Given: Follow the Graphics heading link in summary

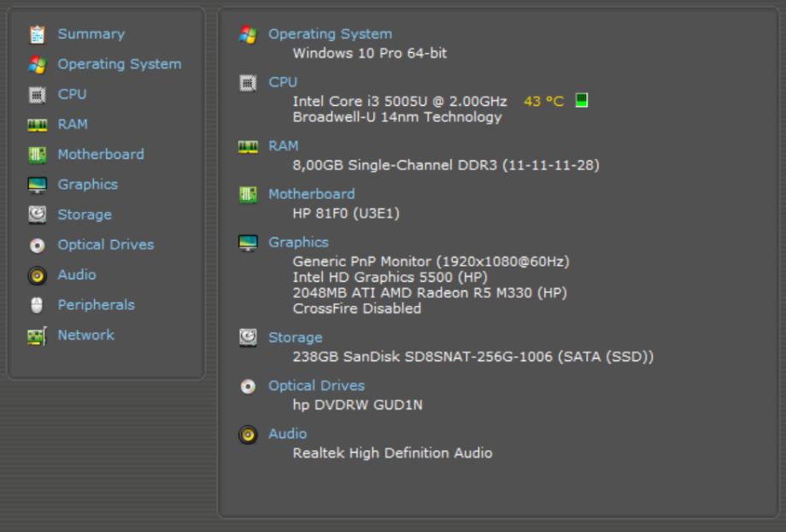Looking at the screenshot, I should 298,242.
